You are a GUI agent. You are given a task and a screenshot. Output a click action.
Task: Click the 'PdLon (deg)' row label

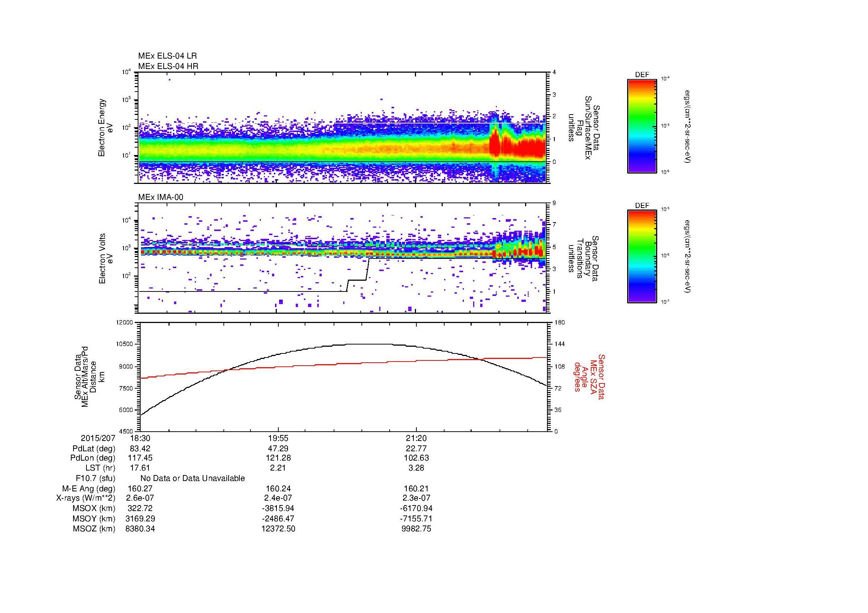pos(93,458)
